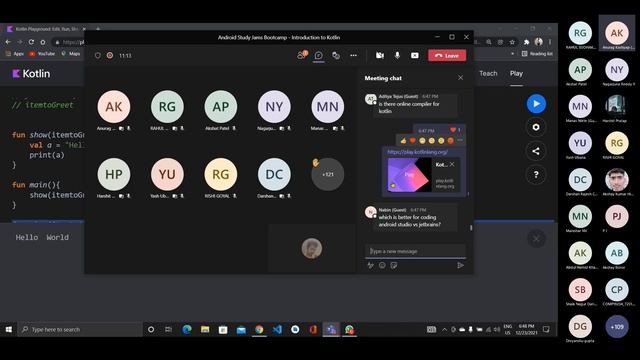
Task: Switch to Teach tab on Kotlin site
Action: pyautogui.click(x=488, y=73)
